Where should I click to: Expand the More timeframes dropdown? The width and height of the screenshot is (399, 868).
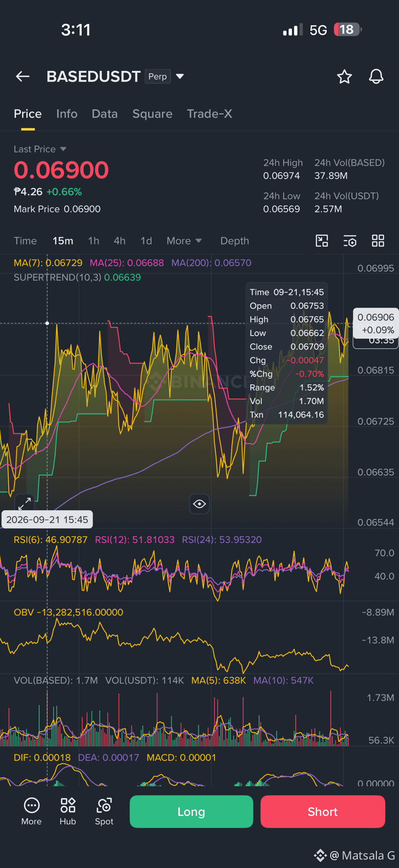tap(184, 241)
